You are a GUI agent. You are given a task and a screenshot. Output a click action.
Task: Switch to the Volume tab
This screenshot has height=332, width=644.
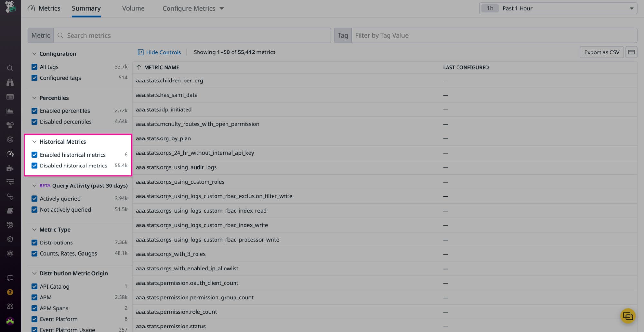click(x=133, y=8)
